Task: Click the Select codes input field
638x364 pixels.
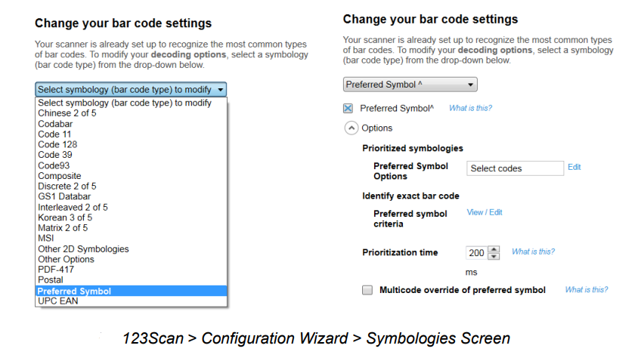Action: [x=515, y=168]
